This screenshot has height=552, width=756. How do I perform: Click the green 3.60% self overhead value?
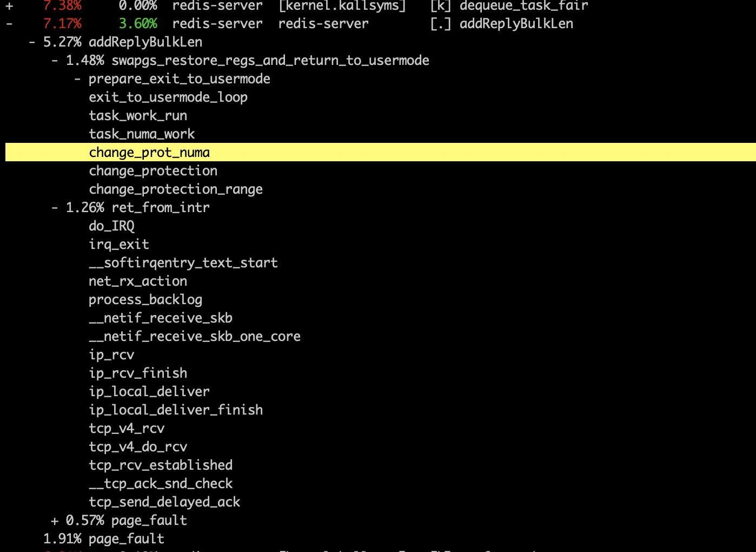point(138,24)
